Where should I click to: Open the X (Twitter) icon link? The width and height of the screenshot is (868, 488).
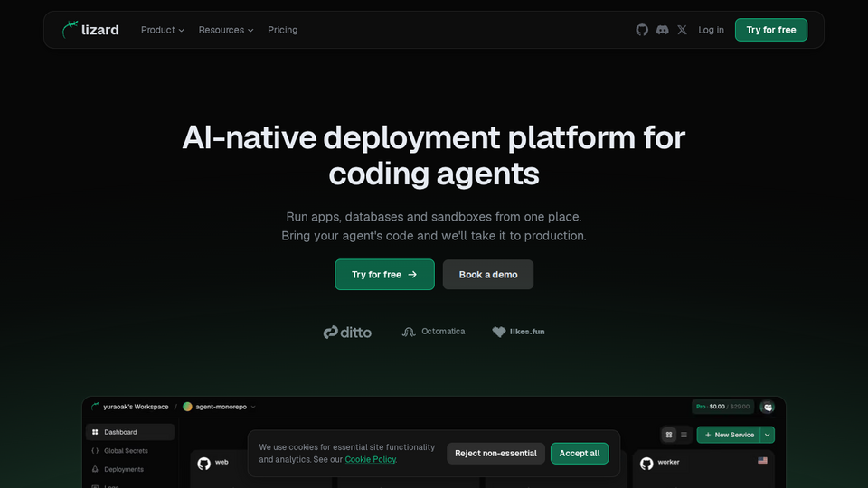pos(682,30)
